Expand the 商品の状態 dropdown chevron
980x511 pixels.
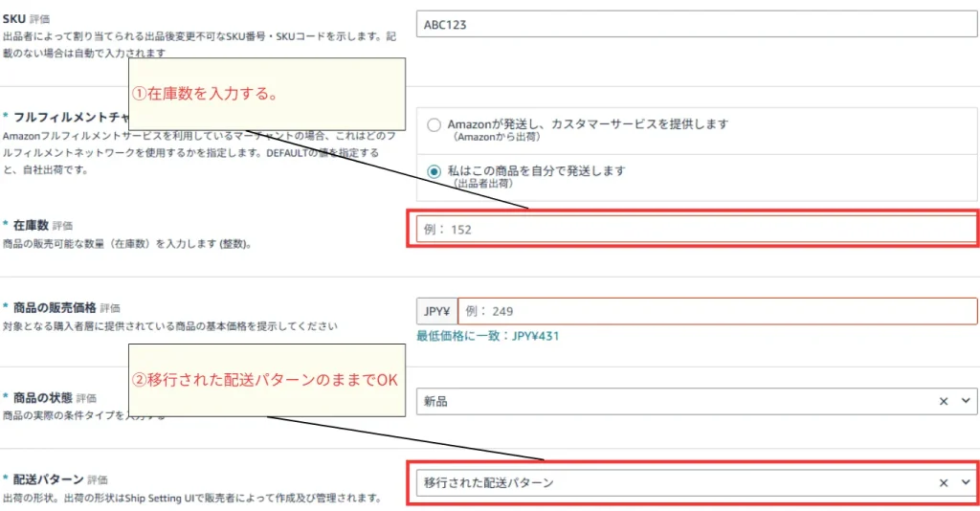coord(965,402)
